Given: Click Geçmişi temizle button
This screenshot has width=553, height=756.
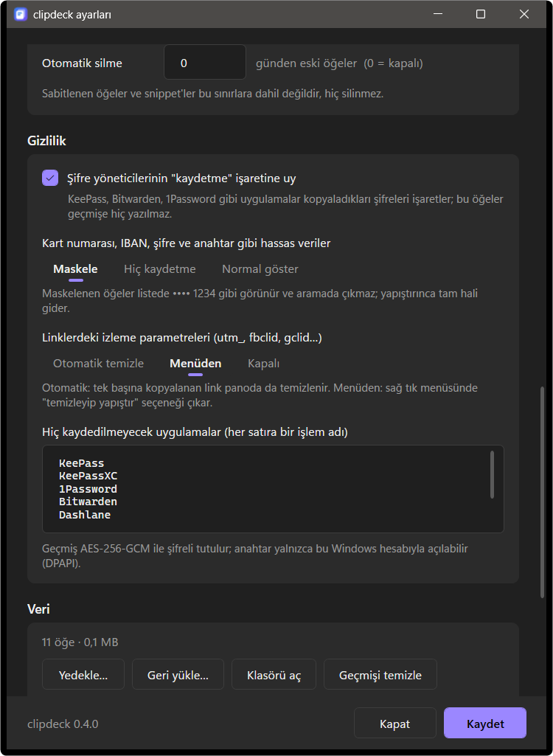Looking at the screenshot, I should pyautogui.click(x=380, y=675).
